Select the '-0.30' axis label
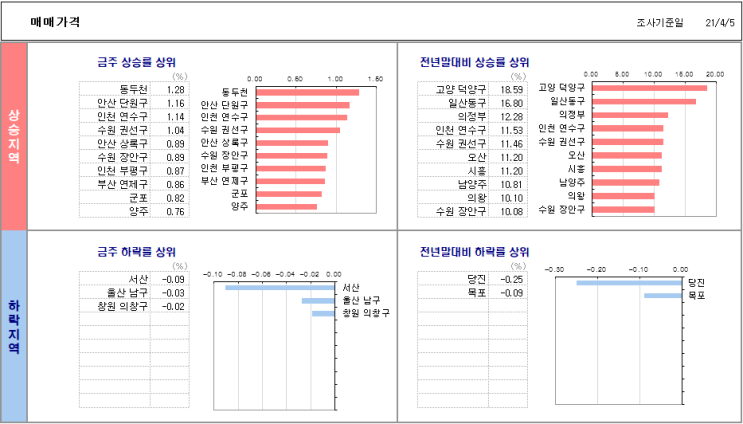Image resolution: width=743 pixels, height=424 pixels. pyautogui.click(x=554, y=269)
